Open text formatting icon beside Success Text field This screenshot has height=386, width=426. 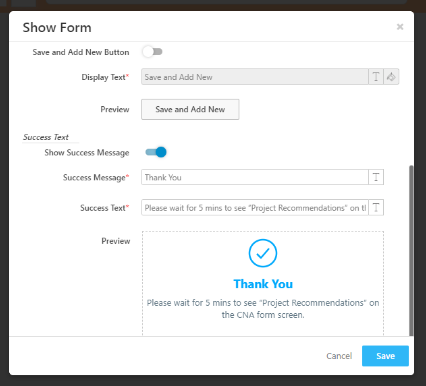tap(376, 208)
